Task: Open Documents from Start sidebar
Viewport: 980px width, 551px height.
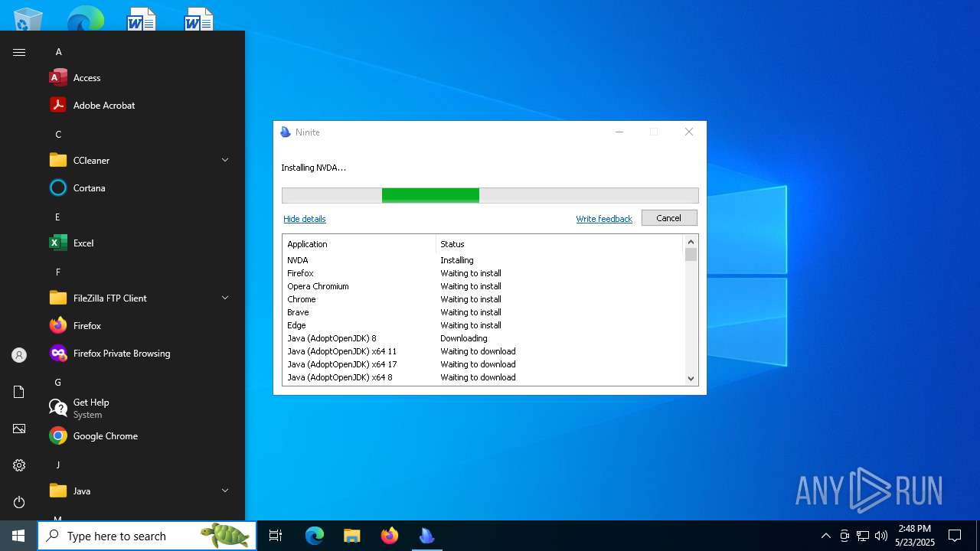Action: tap(19, 392)
